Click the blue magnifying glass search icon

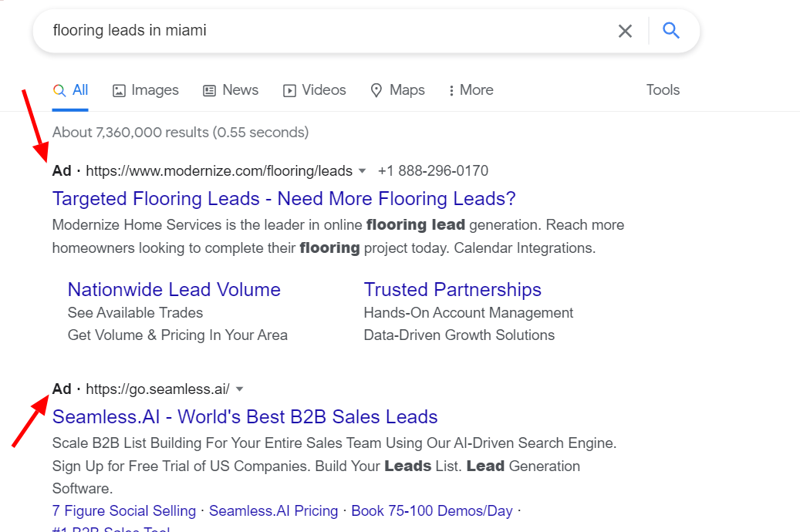tap(671, 31)
